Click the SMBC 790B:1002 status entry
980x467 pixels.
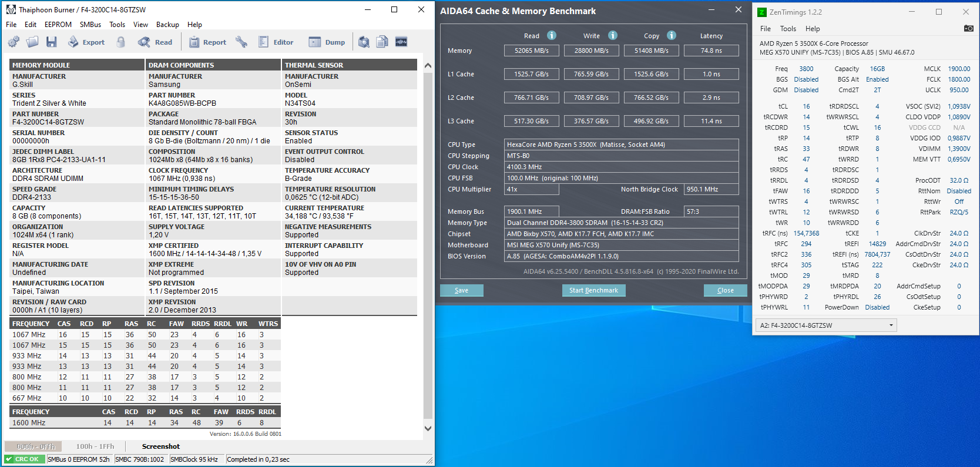click(140, 459)
